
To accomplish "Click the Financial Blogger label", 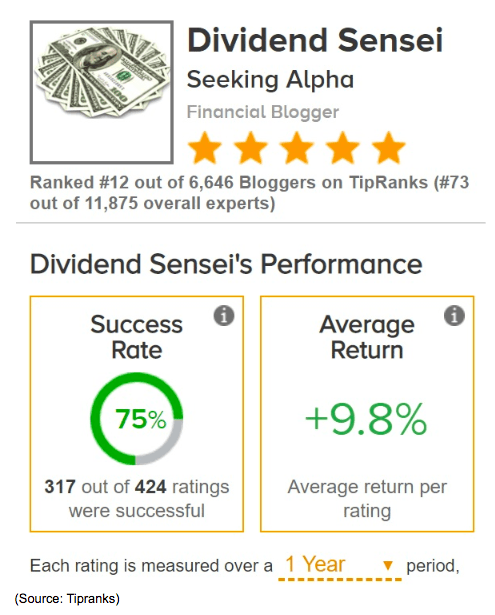I will click(263, 112).
